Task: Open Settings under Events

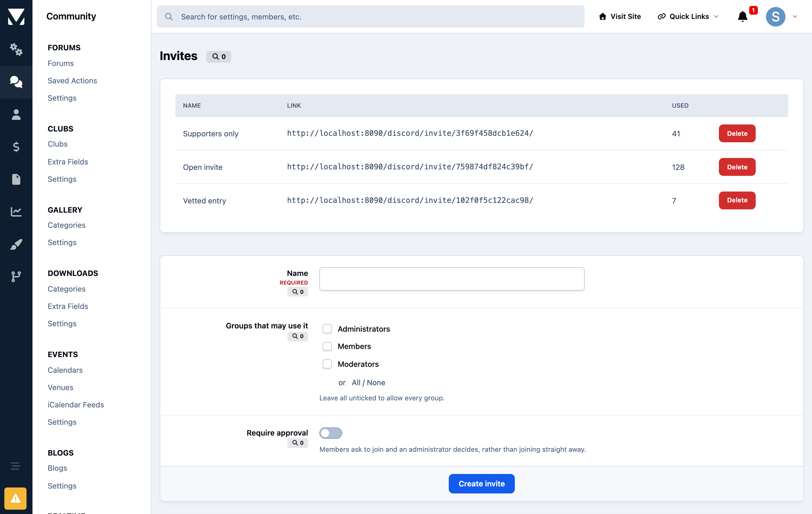Action: [x=62, y=422]
